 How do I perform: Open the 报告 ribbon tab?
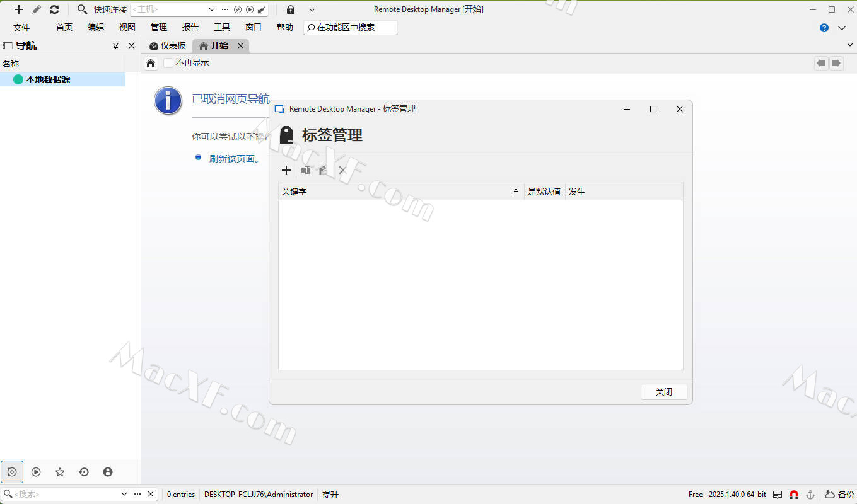(190, 27)
